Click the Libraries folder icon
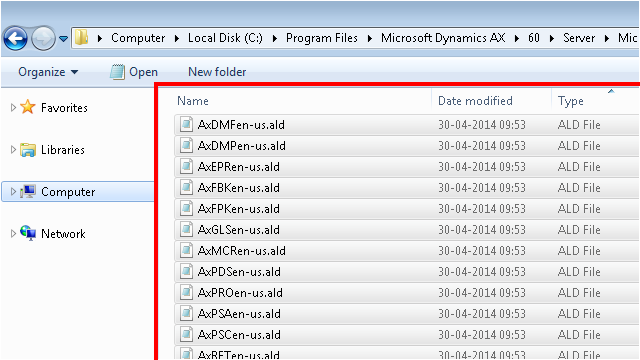 (x=28, y=149)
